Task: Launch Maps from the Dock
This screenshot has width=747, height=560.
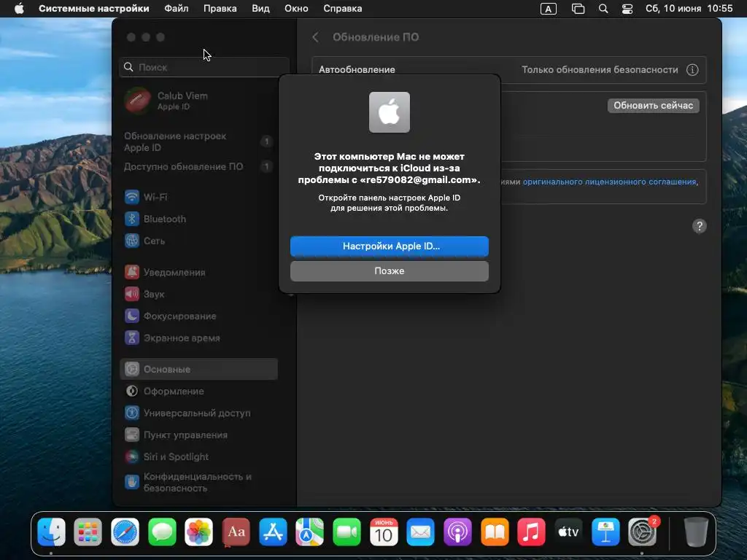Action: [x=309, y=532]
